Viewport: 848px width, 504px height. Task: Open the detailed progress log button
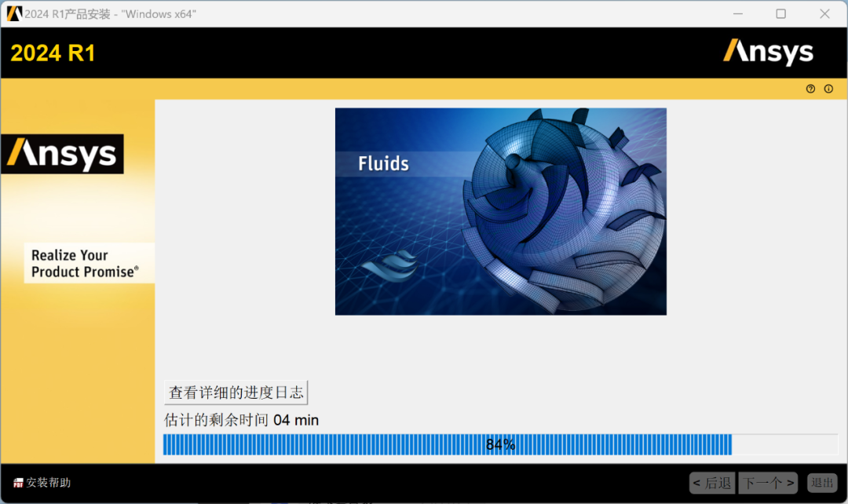[236, 393]
